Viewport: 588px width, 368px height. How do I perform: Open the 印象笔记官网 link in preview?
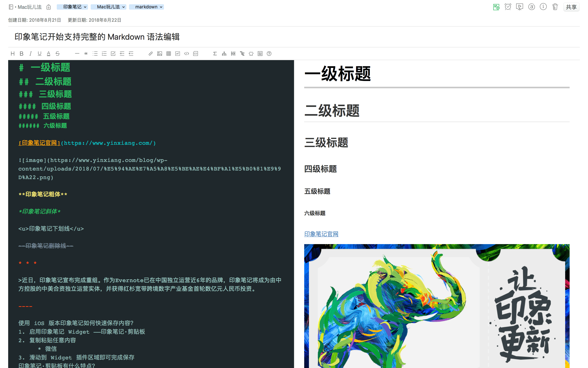321,234
